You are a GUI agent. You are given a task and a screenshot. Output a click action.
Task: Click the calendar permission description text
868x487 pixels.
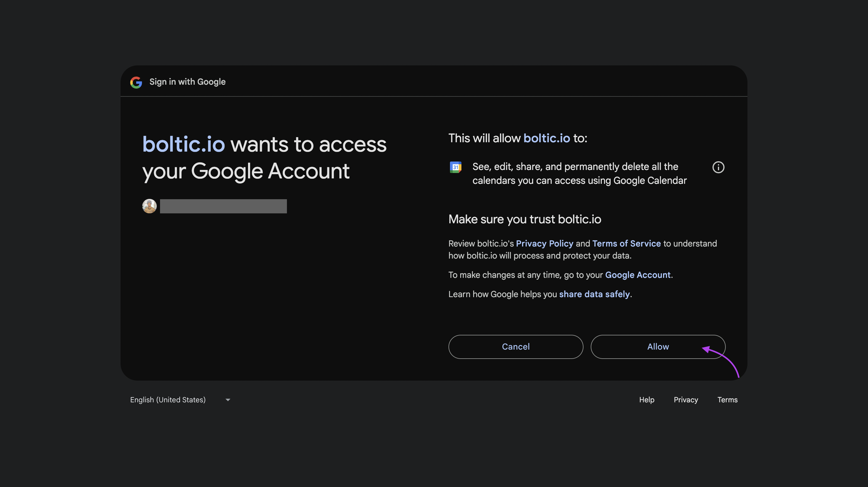(x=579, y=173)
